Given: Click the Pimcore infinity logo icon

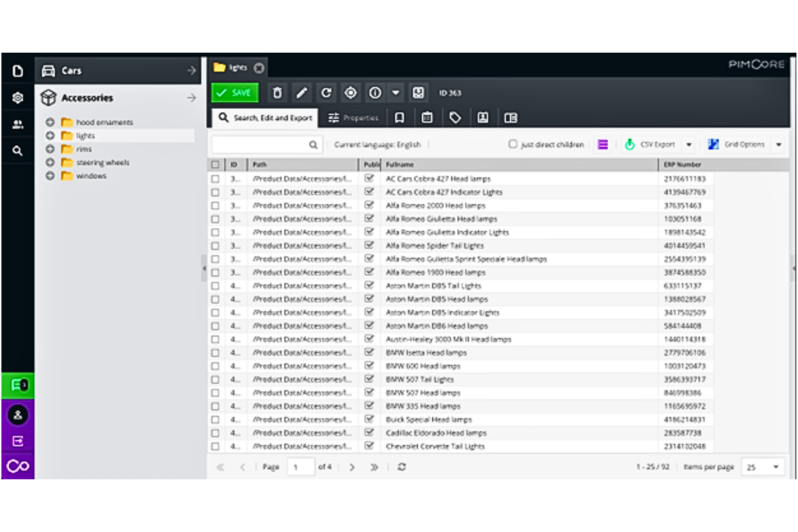Looking at the screenshot, I should (x=18, y=466).
